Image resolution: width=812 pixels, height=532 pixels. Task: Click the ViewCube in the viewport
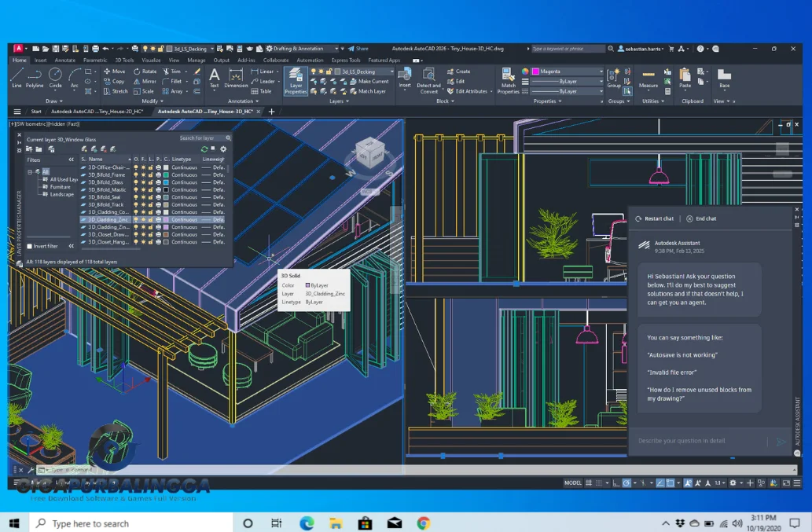click(369, 152)
